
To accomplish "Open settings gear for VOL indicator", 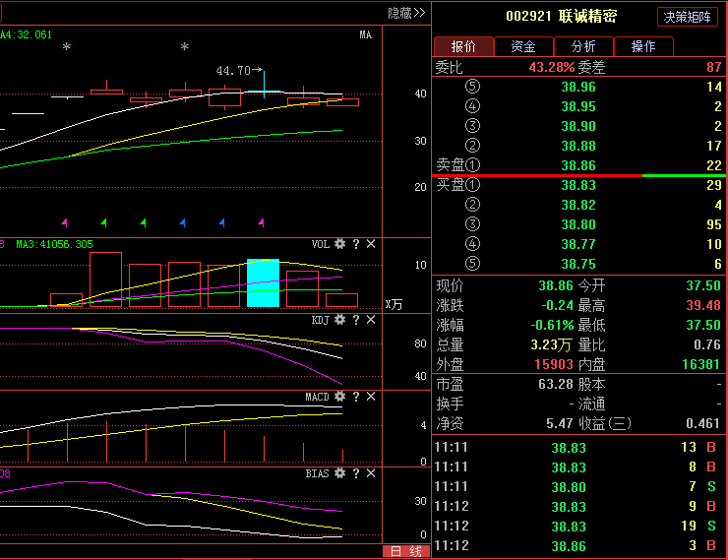I will click(340, 244).
